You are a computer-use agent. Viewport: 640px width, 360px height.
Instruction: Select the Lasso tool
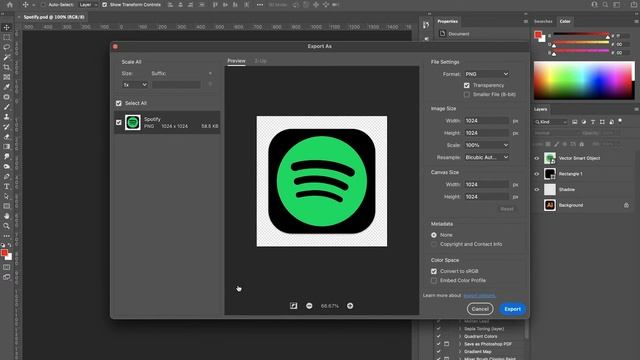tap(7, 47)
